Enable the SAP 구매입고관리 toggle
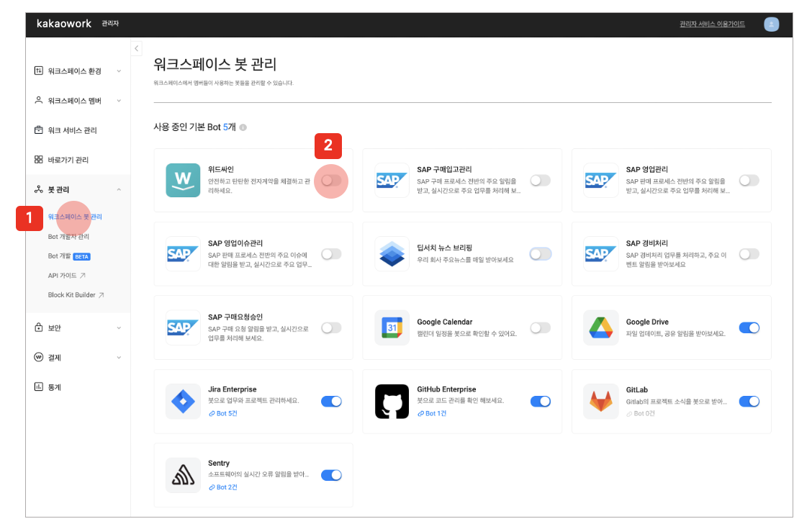The height and width of the screenshot is (524, 812). coord(540,180)
